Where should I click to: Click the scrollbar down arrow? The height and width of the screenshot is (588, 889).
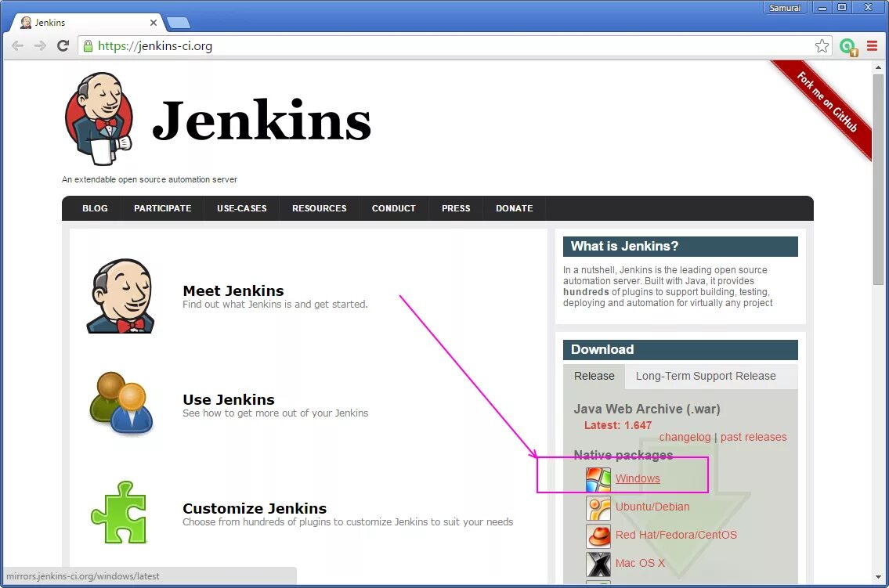(x=878, y=577)
